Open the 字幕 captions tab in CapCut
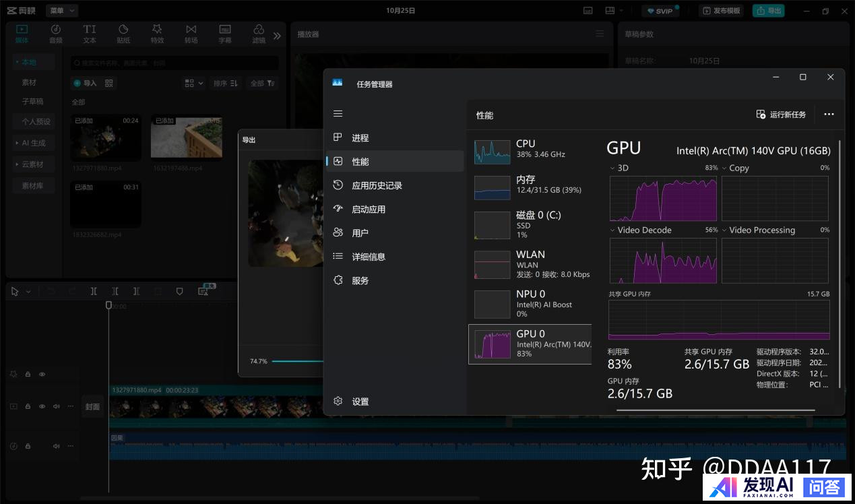855x504 pixels. pos(225,34)
